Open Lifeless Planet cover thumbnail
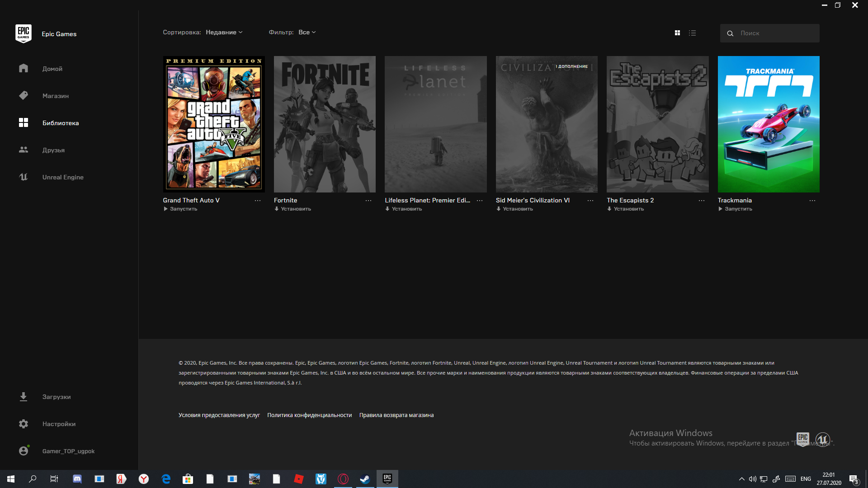The width and height of the screenshot is (868, 488). [x=436, y=124]
